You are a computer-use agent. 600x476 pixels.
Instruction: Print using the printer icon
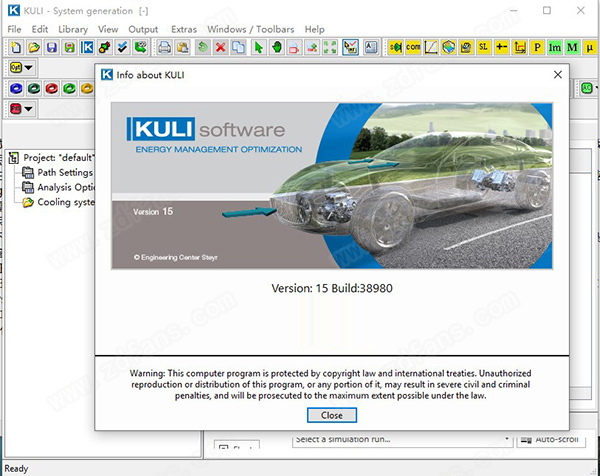165,47
